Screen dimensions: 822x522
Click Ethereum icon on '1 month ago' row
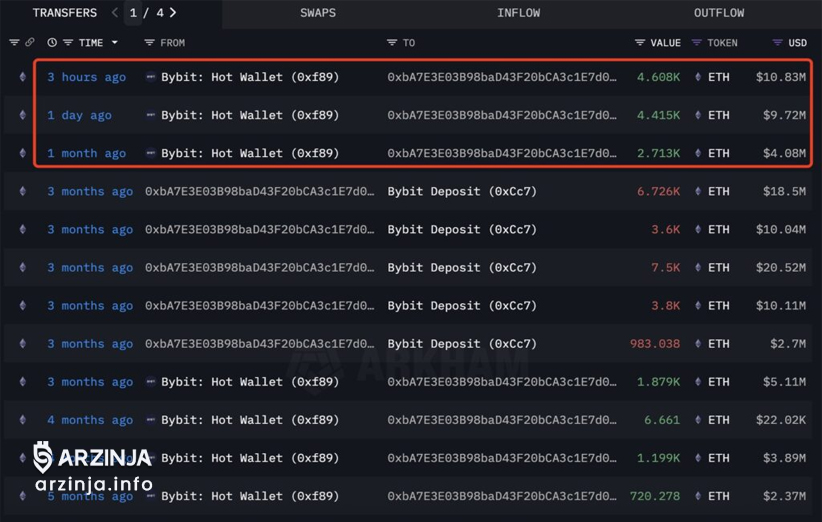coord(23,154)
